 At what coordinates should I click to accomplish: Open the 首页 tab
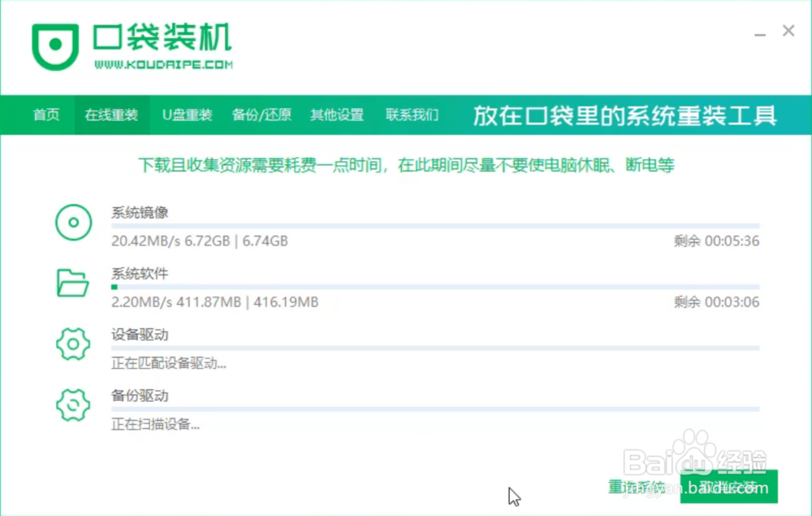[x=46, y=115]
